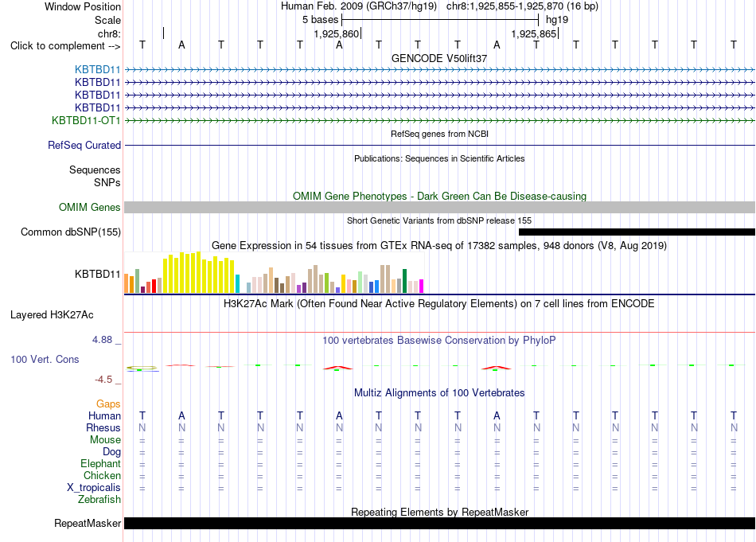Click the OMIM Genes label
Image resolution: width=756 pixels, height=542 pixels.
[90, 208]
